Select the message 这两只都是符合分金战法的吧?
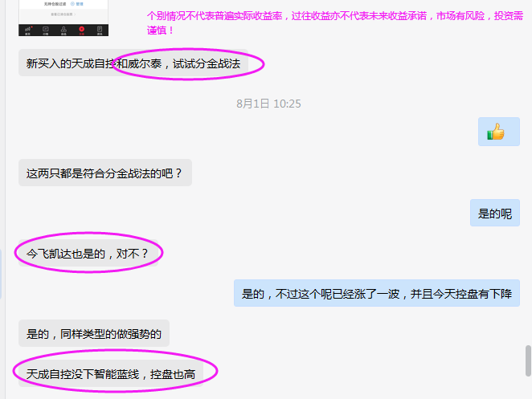This screenshot has width=532, height=399. (x=105, y=173)
